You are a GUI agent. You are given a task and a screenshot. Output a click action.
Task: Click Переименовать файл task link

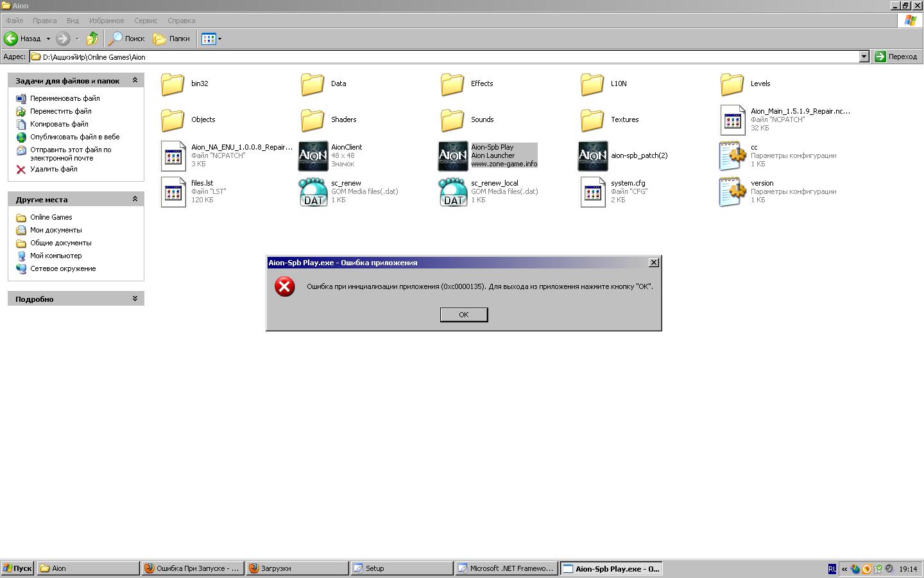[65, 98]
